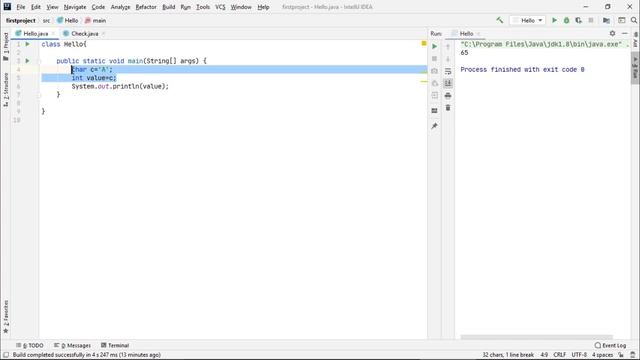Screen dimensions: 640x360
Task: Toggle scroll to end in console
Action: click(448, 83)
